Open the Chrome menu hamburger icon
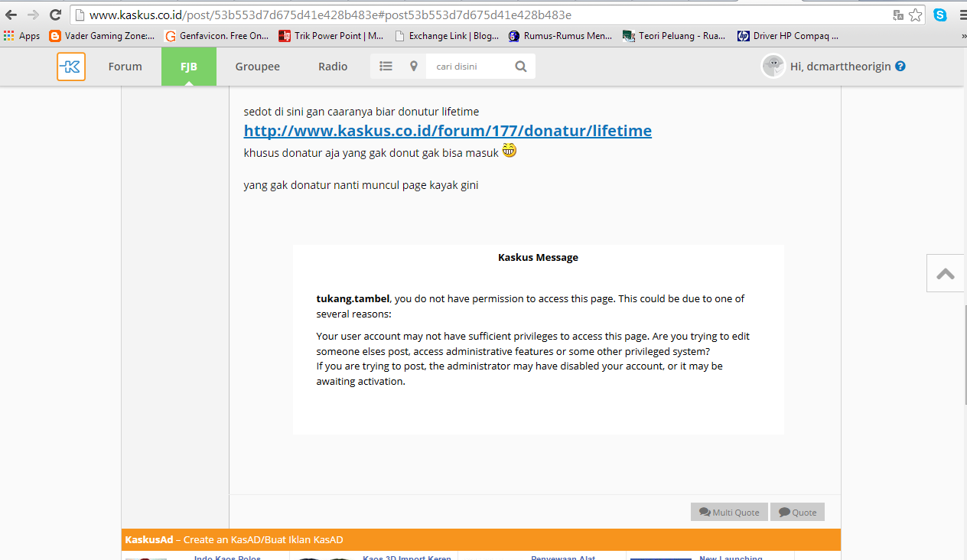This screenshot has height=560, width=967. pos(962,15)
